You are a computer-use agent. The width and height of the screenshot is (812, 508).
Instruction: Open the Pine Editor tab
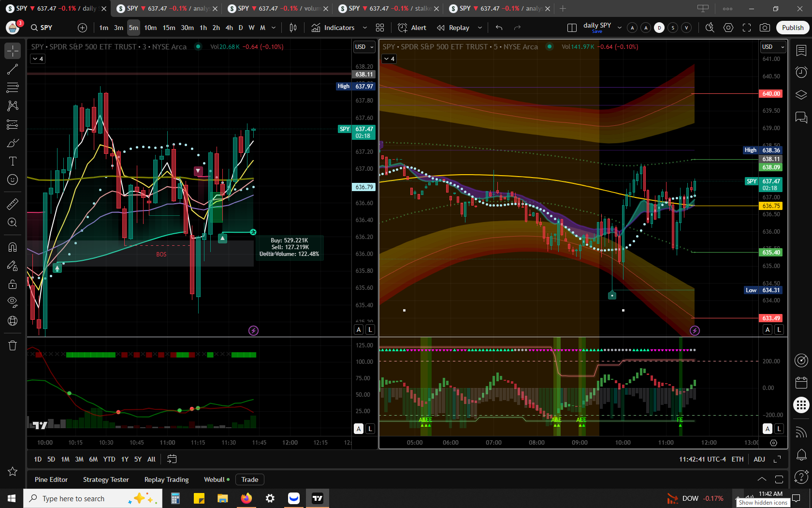coord(51,479)
